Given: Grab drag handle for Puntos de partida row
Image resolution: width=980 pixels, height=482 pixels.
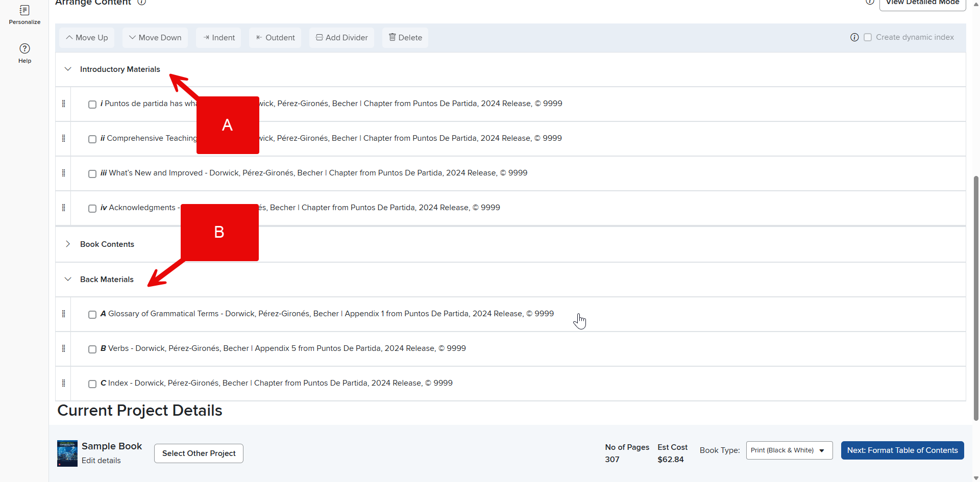Looking at the screenshot, I should 63,104.
